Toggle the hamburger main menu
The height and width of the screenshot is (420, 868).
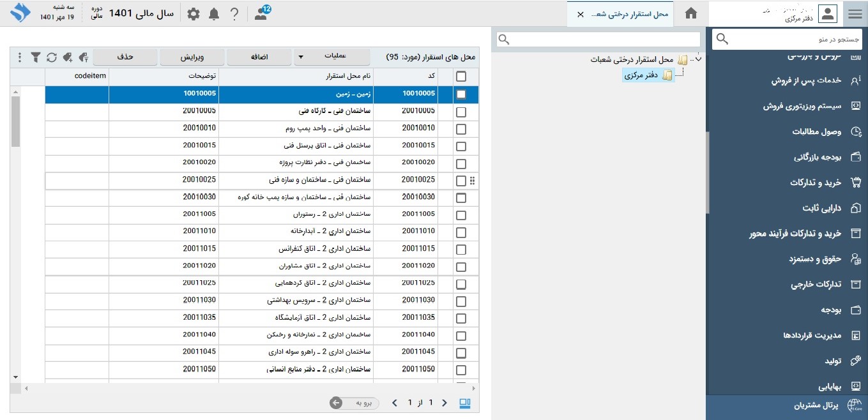855,14
